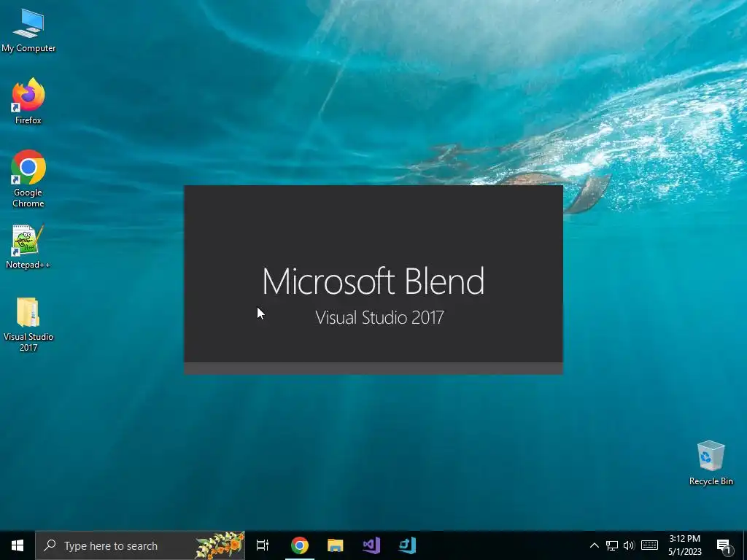The image size is (747, 560).
Task: Click the Type here to search box
Action: (140, 545)
